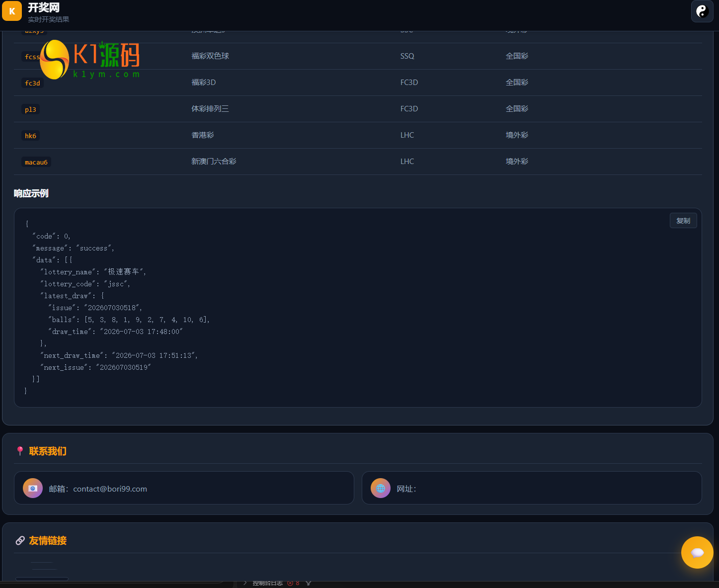Click the 体彩排列三 lottery name cell
The width and height of the screenshot is (719, 588).
210,109
